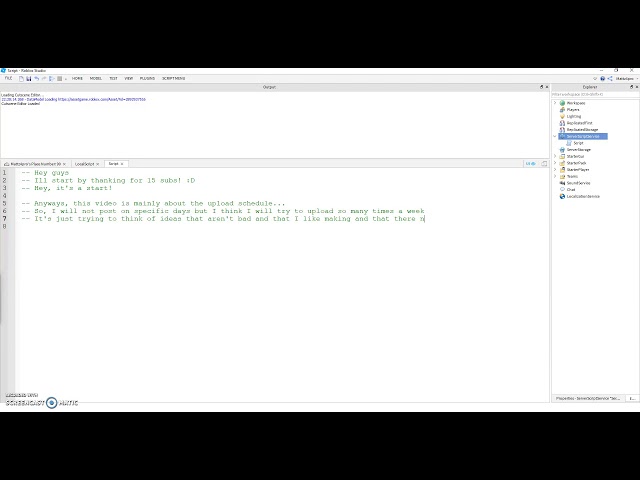Click the blue Help icon at top right
Screen dimensions: 640x480
[x=602, y=78]
